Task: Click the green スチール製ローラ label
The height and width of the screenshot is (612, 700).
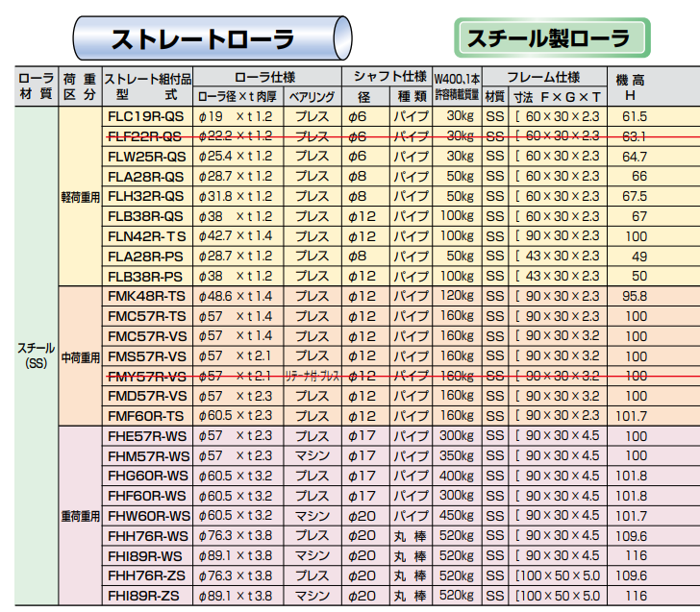Action: tap(550, 37)
